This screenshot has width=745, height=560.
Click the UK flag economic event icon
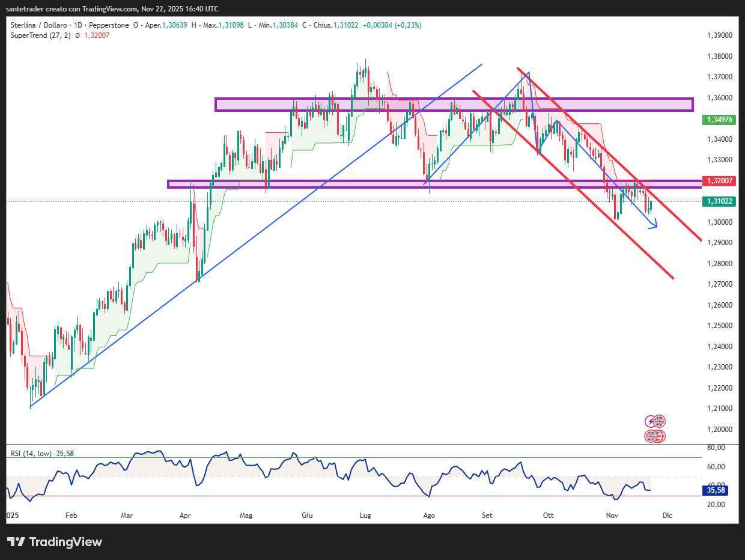660,421
